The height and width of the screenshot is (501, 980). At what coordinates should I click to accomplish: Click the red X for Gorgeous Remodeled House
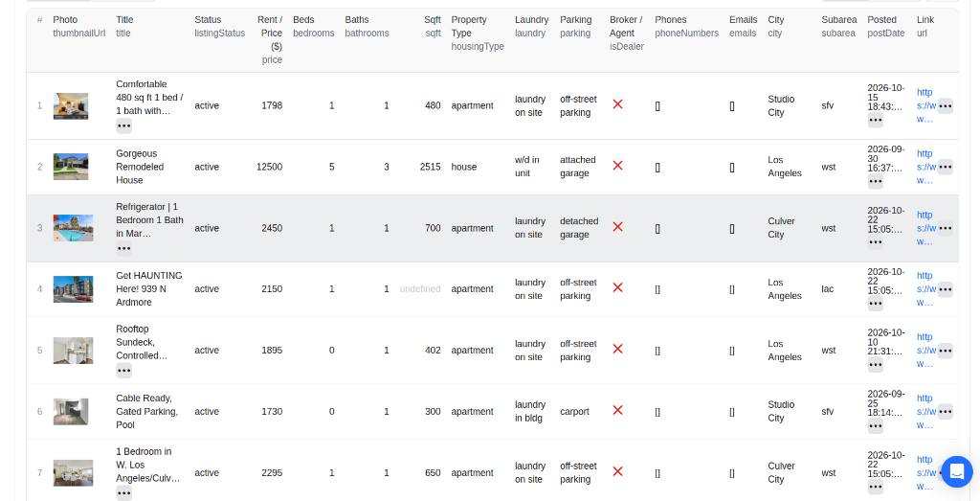(x=617, y=166)
